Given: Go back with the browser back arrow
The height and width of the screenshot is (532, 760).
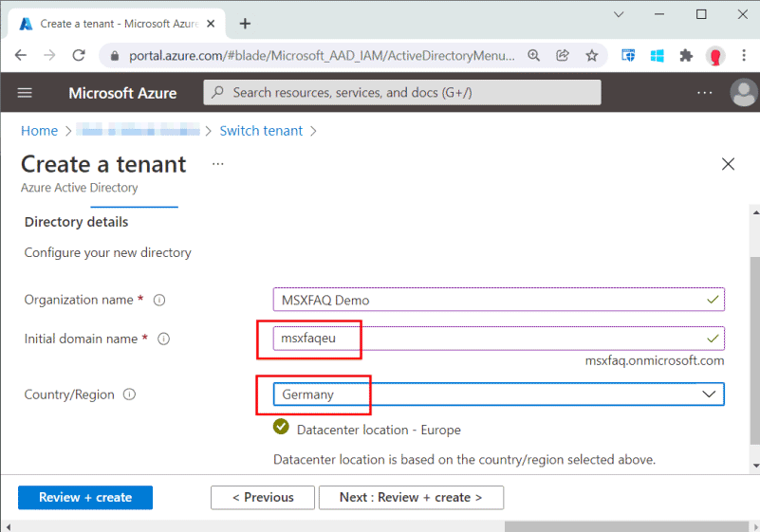Looking at the screenshot, I should [x=20, y=55].
